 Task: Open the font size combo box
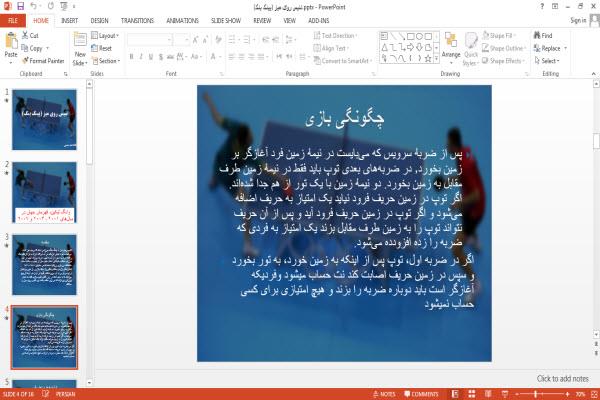[182, 39]
